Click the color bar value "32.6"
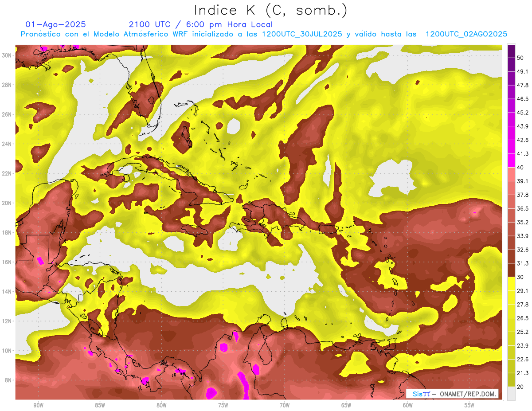 (523, 250)
